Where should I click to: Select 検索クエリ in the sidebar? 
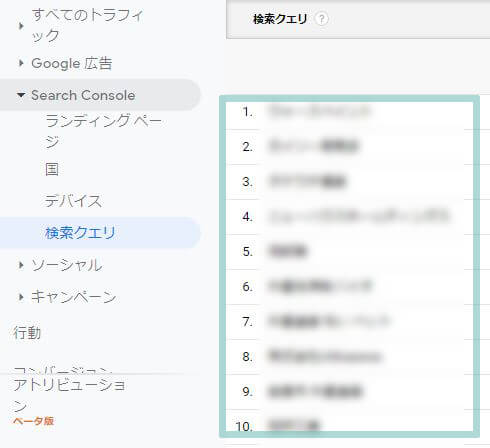click(x=80, y=233)
